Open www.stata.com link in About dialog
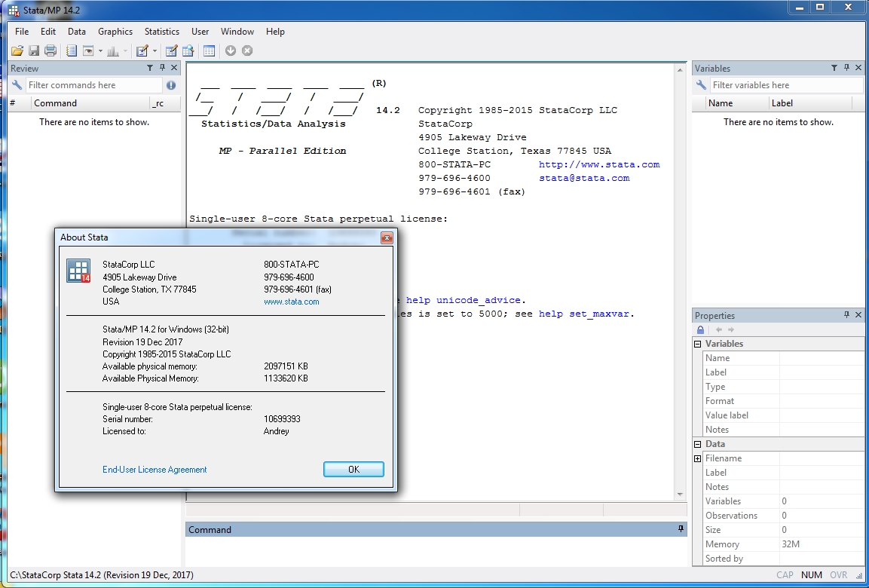Image resolution: width=869 pixels, height=588 pixels. [x=292, y=302]
